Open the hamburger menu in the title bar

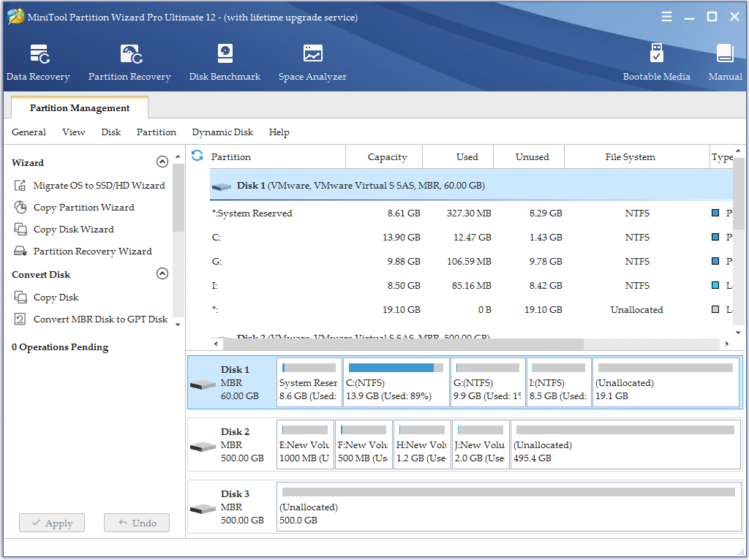point(666,17)
